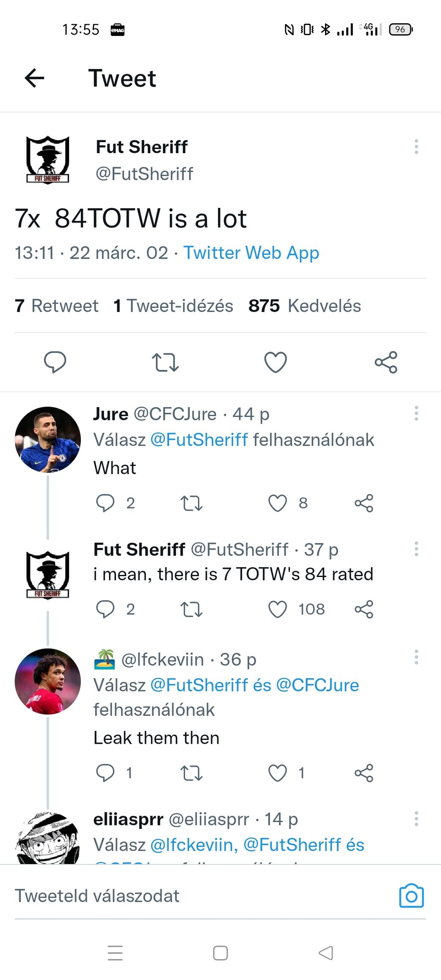The image size is (441, 980).
Task: Retweet Fut Sheriff's "7 TOTW's 84 rated" reply
Action: click(191, 610)
